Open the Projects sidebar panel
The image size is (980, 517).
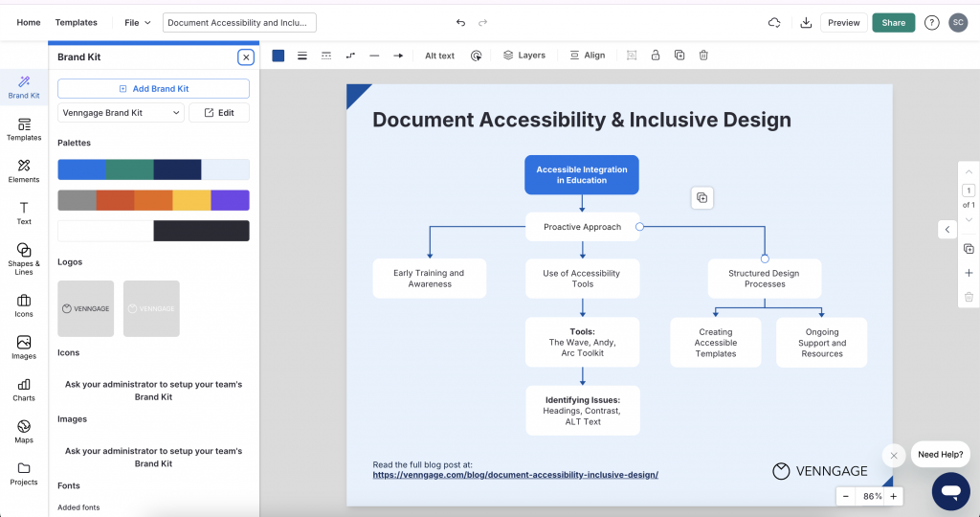(24, 473)
